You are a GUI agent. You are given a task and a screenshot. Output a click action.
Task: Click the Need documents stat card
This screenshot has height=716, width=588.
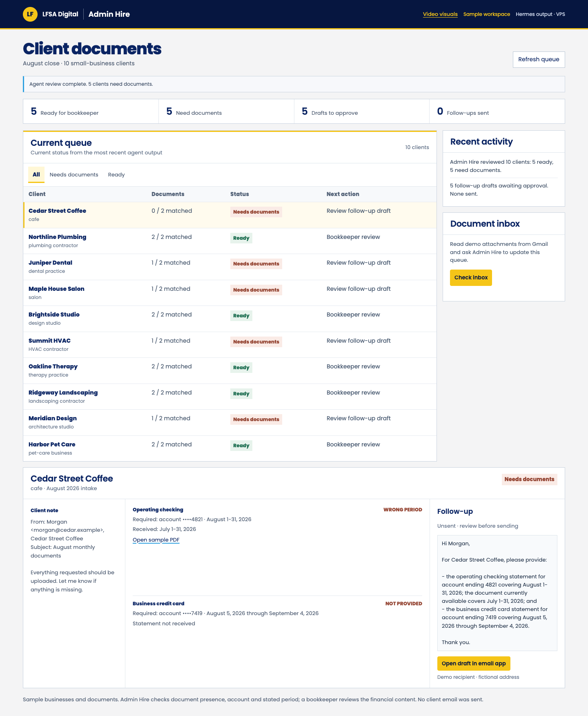point(226,112)
